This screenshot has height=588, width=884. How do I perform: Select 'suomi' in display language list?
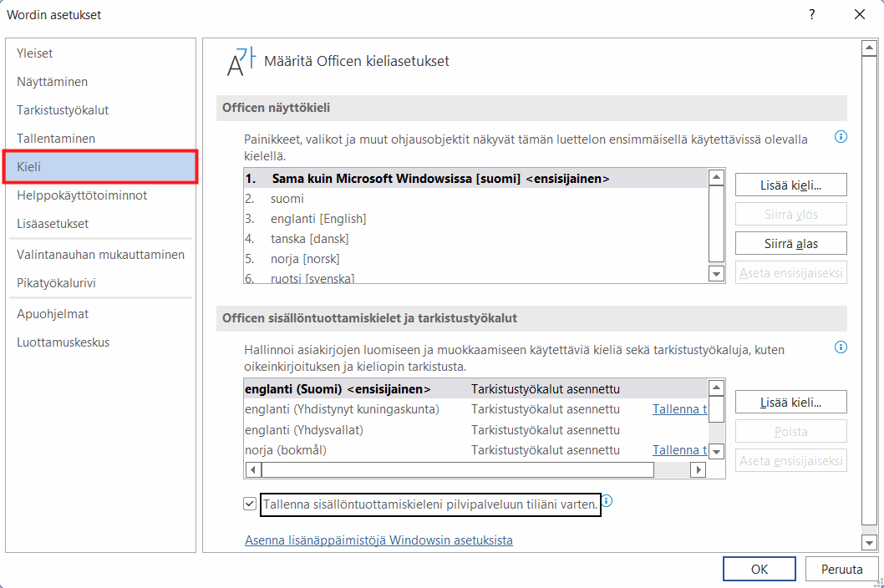[475, 199]
